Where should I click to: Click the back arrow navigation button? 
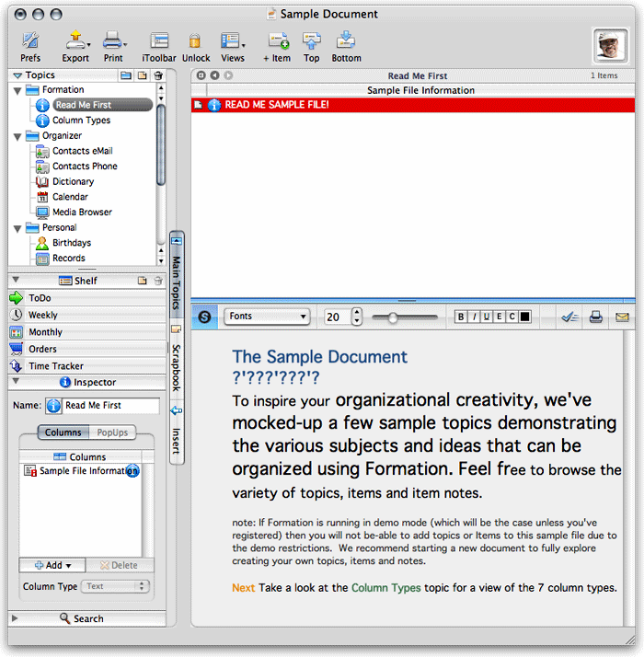[214, 75]
